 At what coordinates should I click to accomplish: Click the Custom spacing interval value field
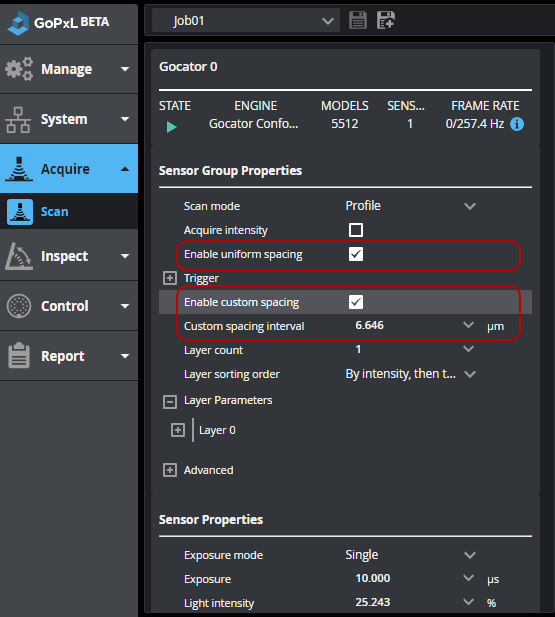(409, 326)
